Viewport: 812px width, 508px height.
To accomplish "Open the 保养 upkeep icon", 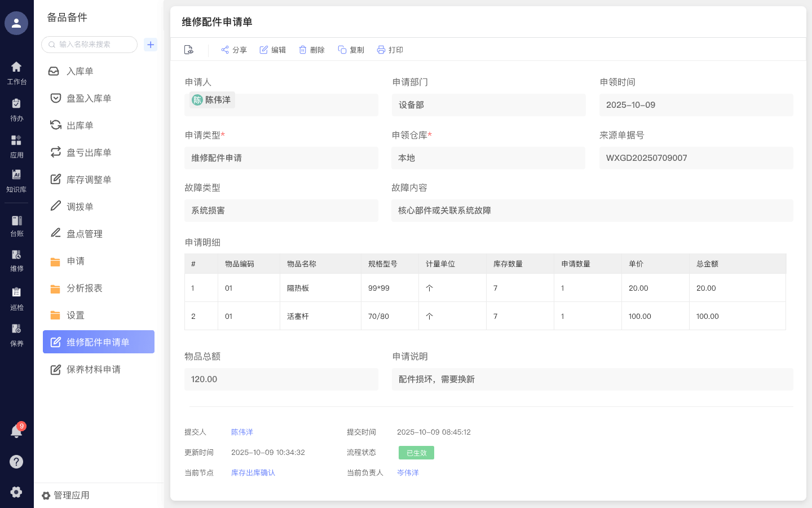I will 16,333.
